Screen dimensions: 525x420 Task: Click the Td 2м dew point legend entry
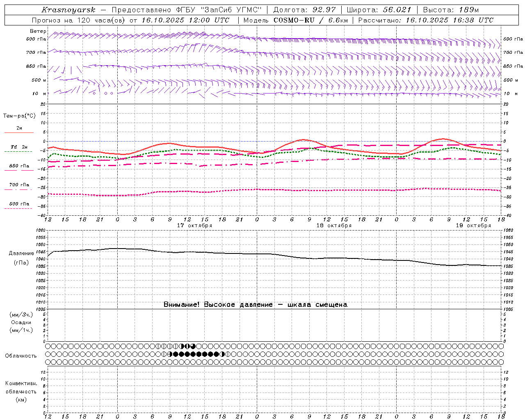[x=19, y=147]
